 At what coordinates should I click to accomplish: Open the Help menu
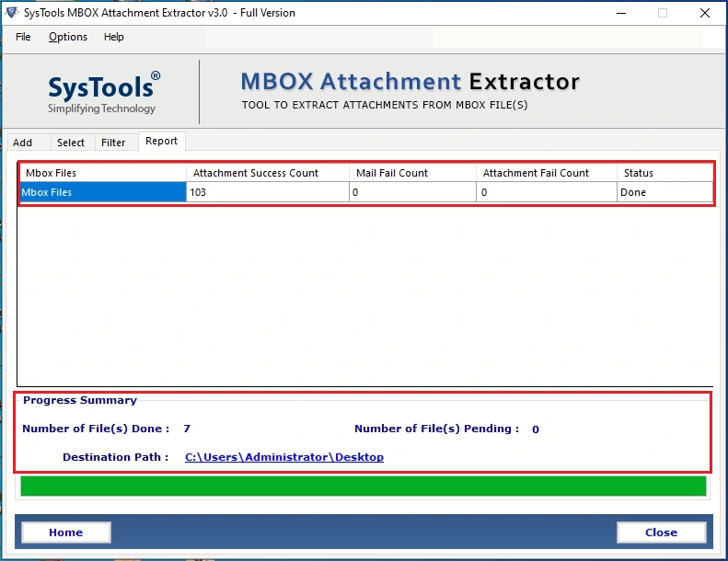(x=113, y=37)
